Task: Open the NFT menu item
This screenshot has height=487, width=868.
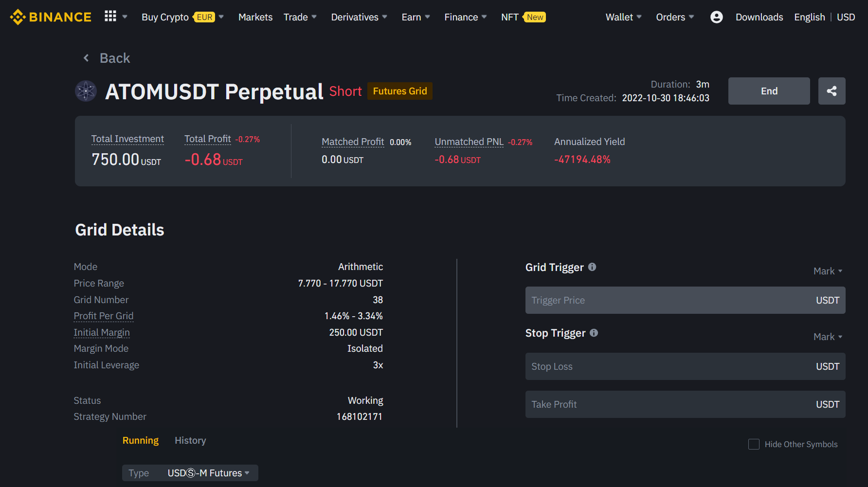Action: pyautogui.click(x=524, y=17)
